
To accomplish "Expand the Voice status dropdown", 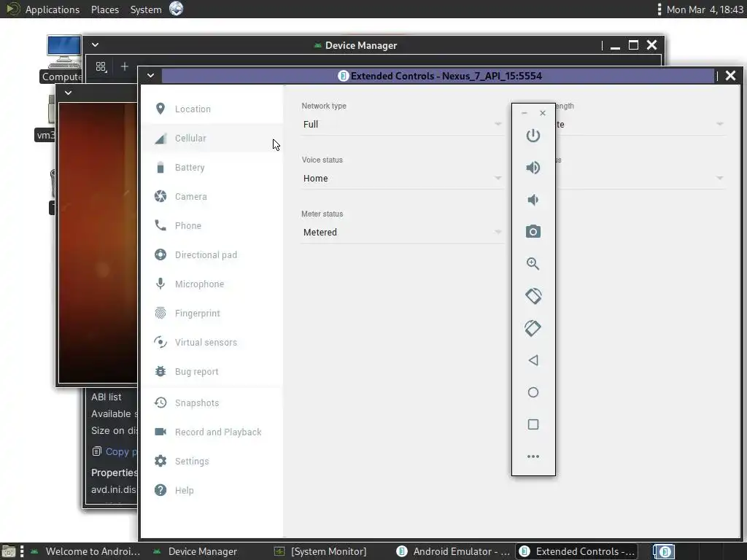I will coord(402,178).
